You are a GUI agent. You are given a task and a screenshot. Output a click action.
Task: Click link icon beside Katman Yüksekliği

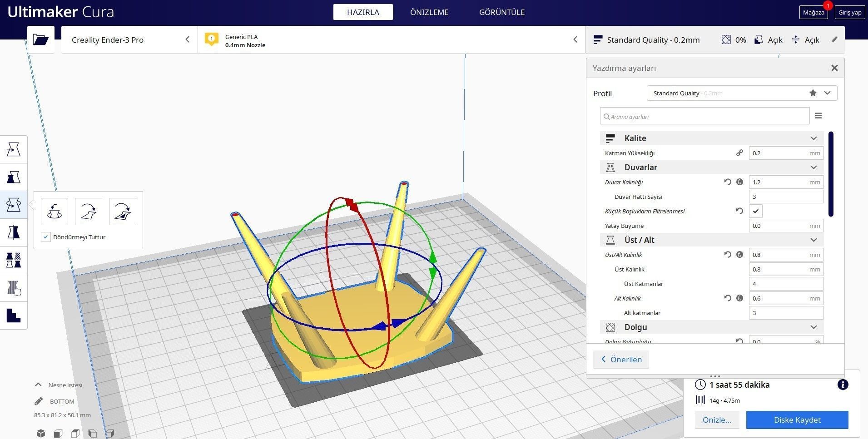click(739, 153)
